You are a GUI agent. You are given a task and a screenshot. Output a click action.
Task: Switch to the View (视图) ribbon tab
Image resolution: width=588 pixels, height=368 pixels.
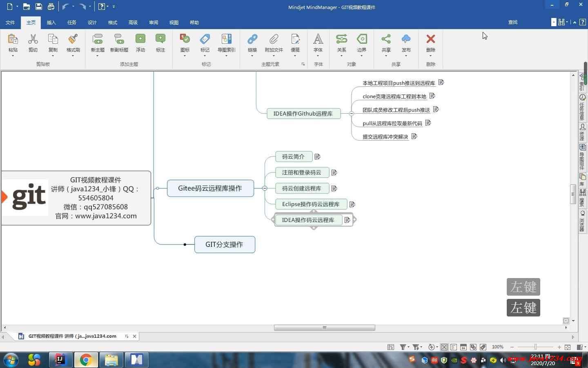click(x=174, y=22)
